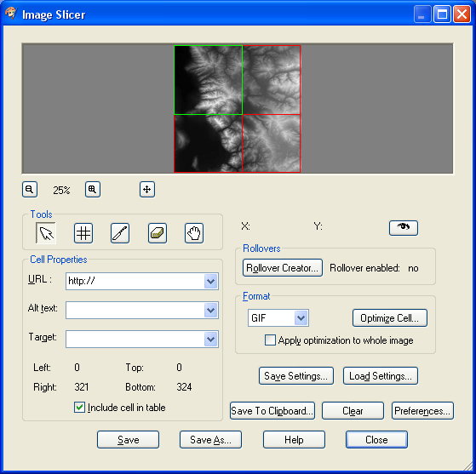Viewport: 476px width, 474px height.
Task: Choose the grid slicing tool
Action: (83, 233)
